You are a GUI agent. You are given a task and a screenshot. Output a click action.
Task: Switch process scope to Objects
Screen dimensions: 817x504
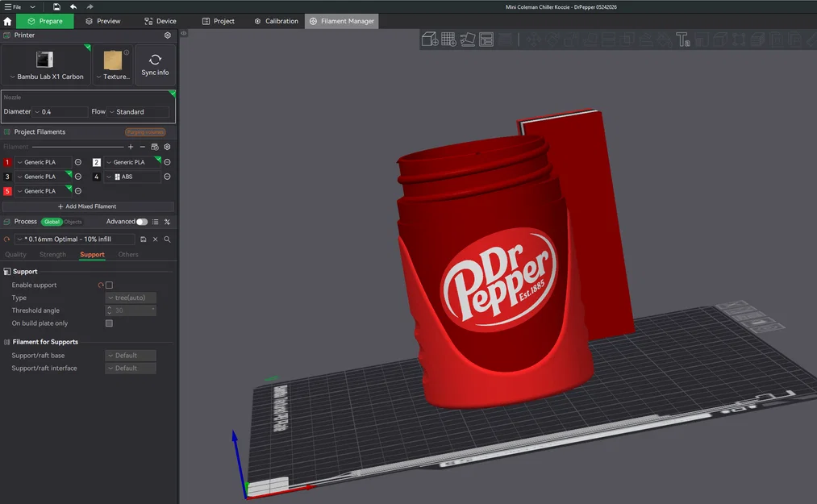point(73,222)
